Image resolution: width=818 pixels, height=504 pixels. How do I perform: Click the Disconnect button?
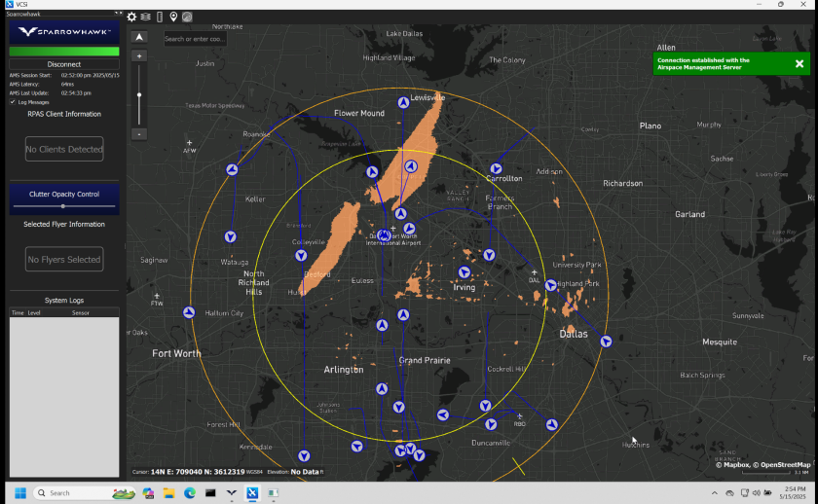click(64, 64)
